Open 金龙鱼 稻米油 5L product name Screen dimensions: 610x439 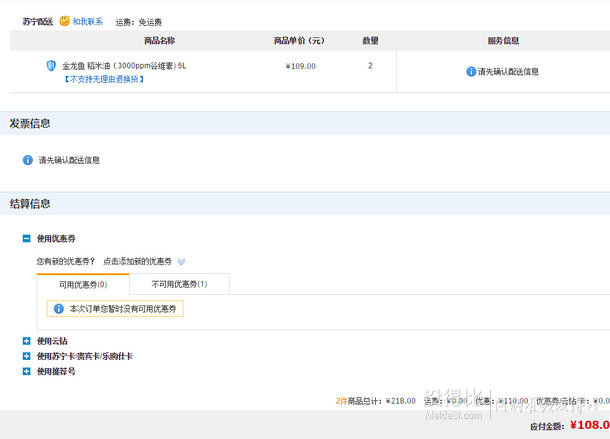(x=124, y=66)
